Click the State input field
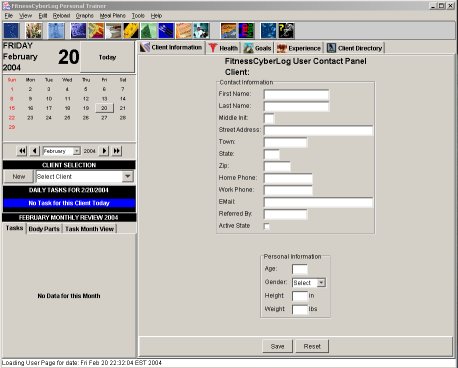Image resolution: width=458 pixels, height=368 pixels. pyautogui.click(x=272, y=154)
